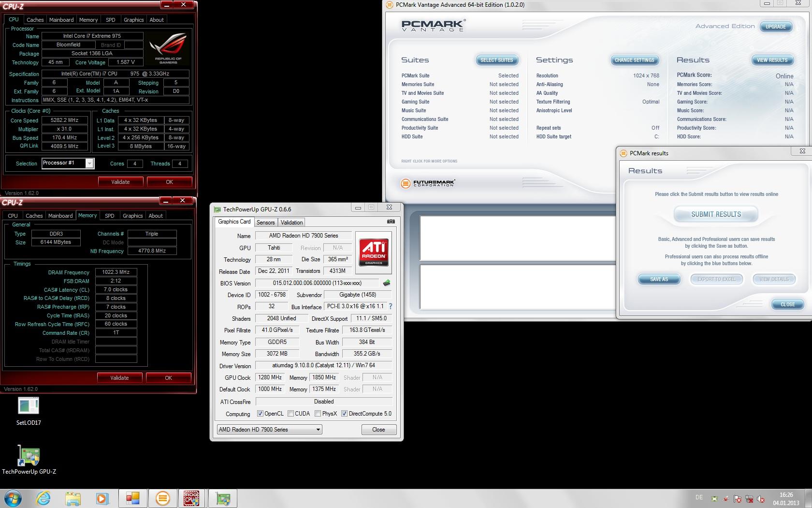Viewport: 812px width, 508px height.
Task: Click the ATI Radeon logo in GPU-Z
Action: coord(373,253)
